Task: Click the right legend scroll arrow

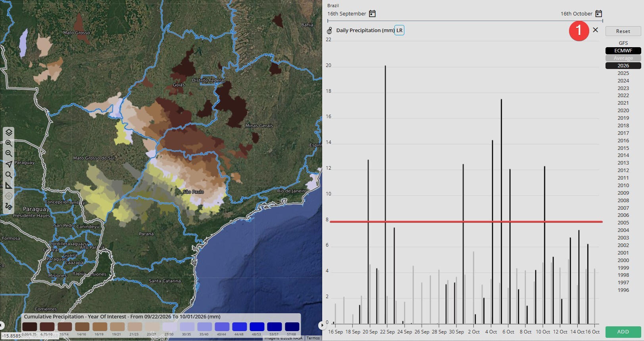Action: pyautogui.click(x=321, y=325)
